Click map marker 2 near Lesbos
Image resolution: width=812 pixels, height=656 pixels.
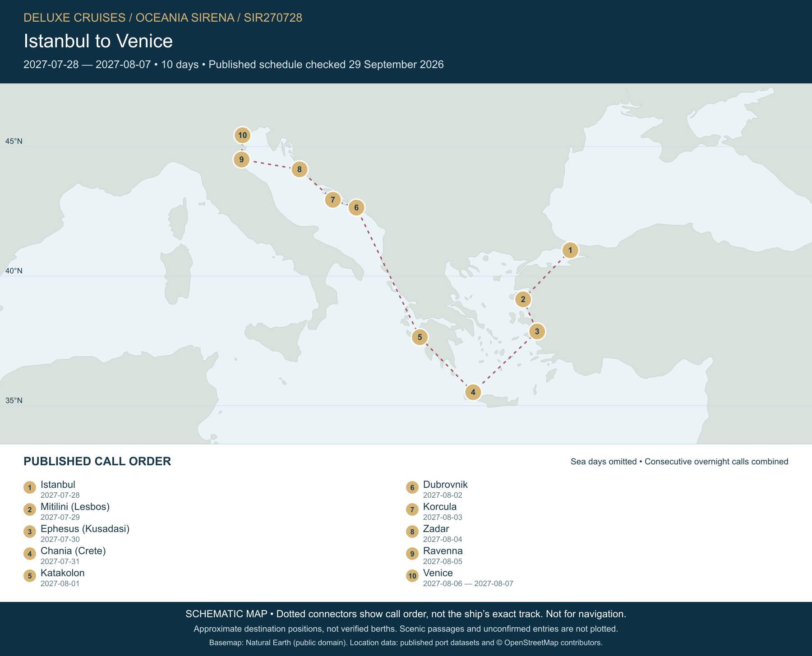523,299
